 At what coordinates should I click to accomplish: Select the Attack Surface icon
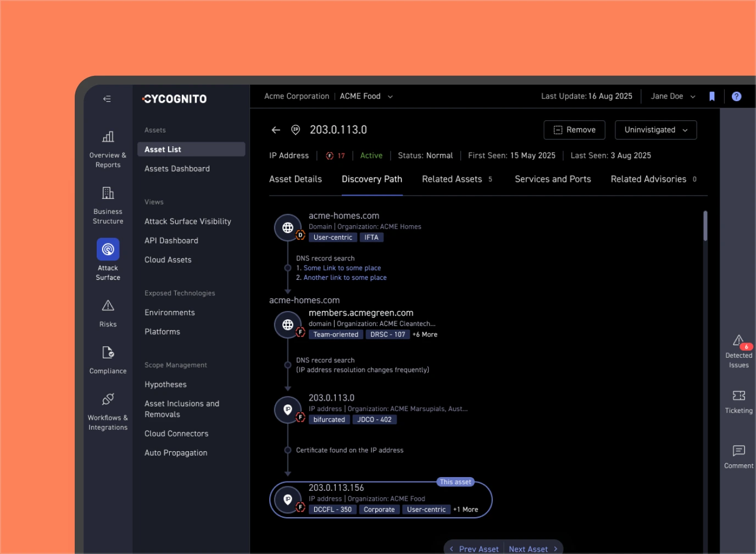(x=108, y=250)
